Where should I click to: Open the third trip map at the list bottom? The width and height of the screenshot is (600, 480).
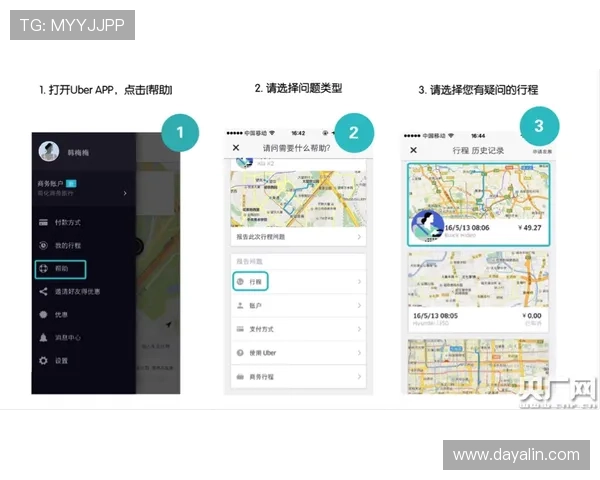[478, 366]
